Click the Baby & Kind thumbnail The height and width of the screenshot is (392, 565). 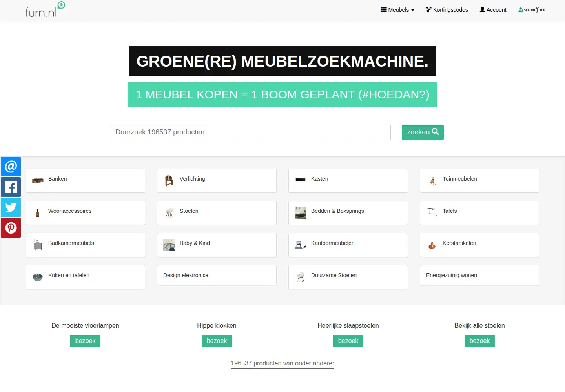(169, 245)
